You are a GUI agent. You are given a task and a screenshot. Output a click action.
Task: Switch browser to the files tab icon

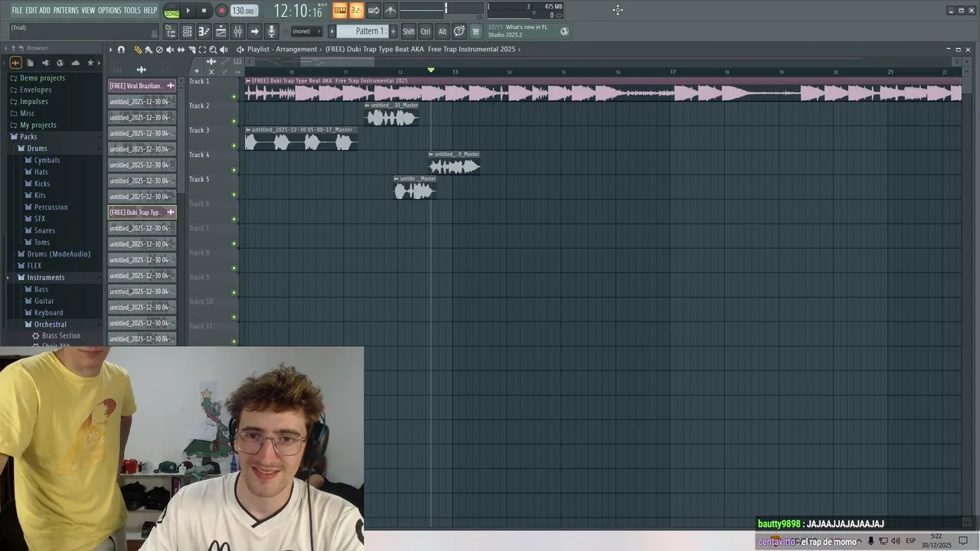30,63
